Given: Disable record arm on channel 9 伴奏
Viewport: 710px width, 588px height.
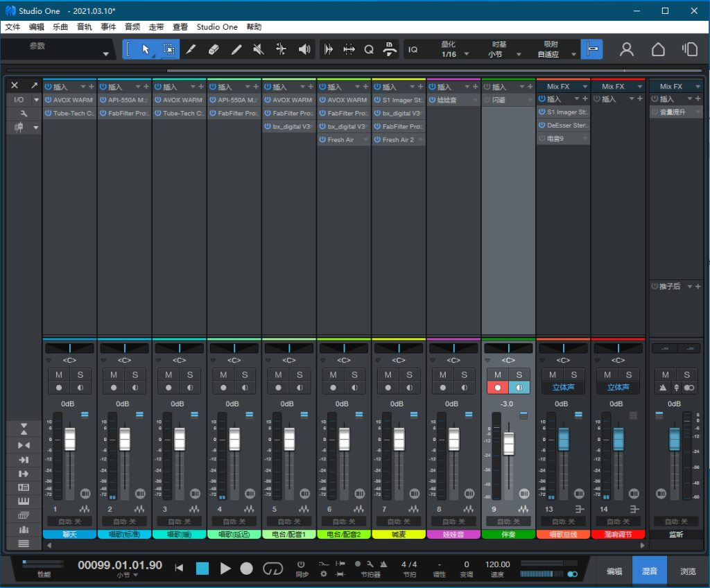Looking at the screenshot, I should point(497,388).
